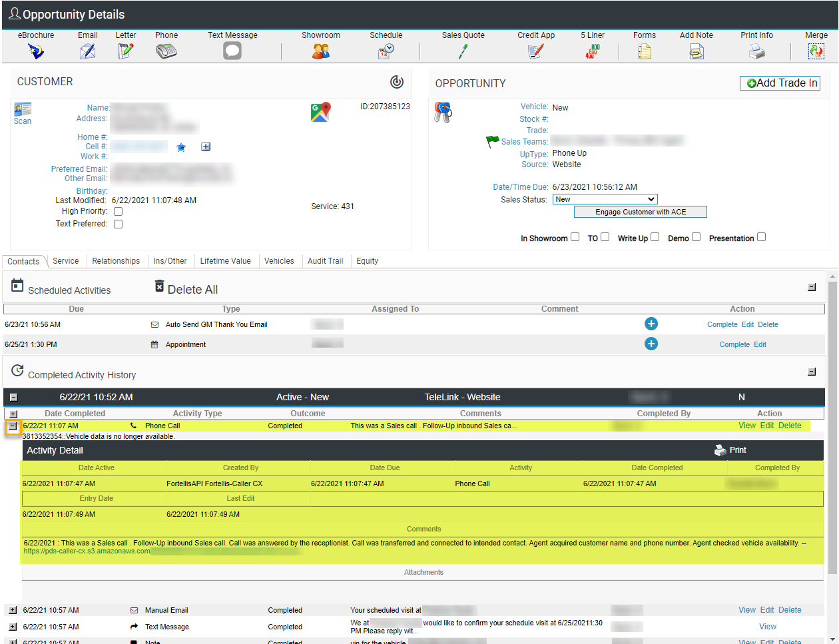Click the green flag Sales Teams icon

pos(493,141)
